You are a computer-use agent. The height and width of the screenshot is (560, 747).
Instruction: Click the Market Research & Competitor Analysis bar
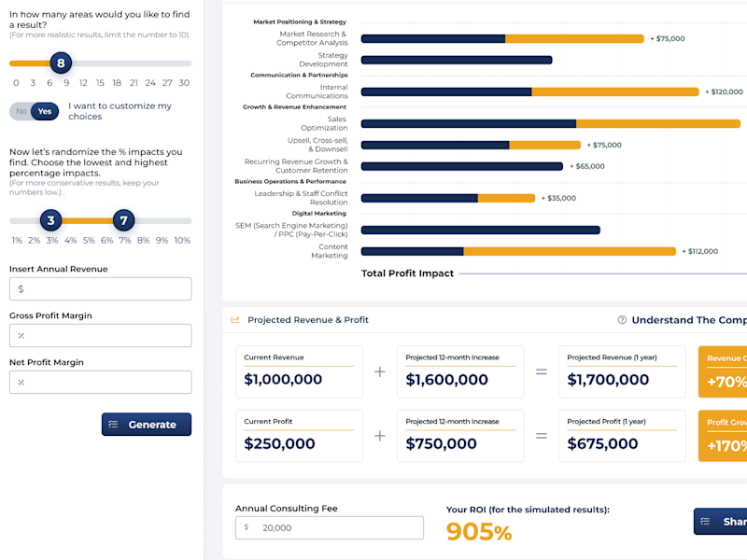(x=502, y=38)
